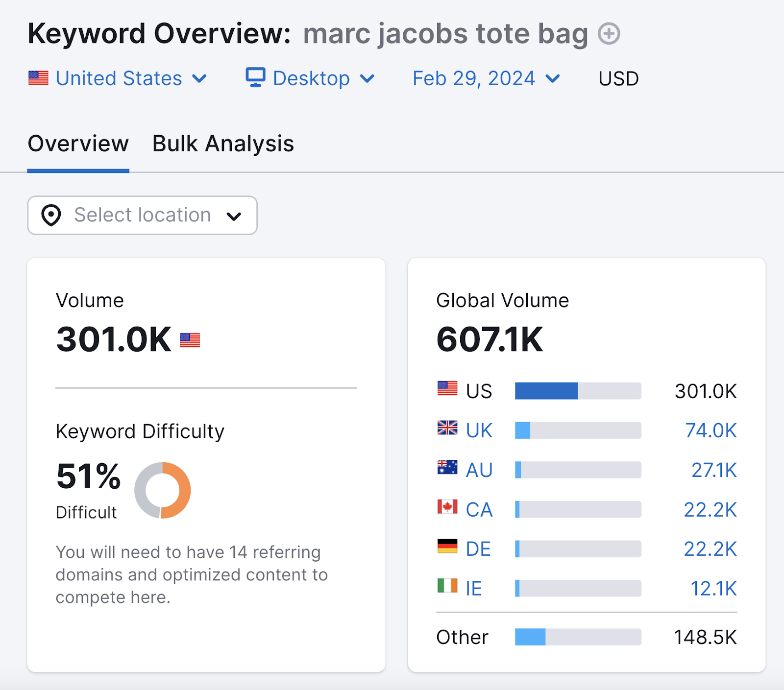This screenshot has height=690, width=784.
Task: Click the Difficult rating label
Action: point(86,512)
